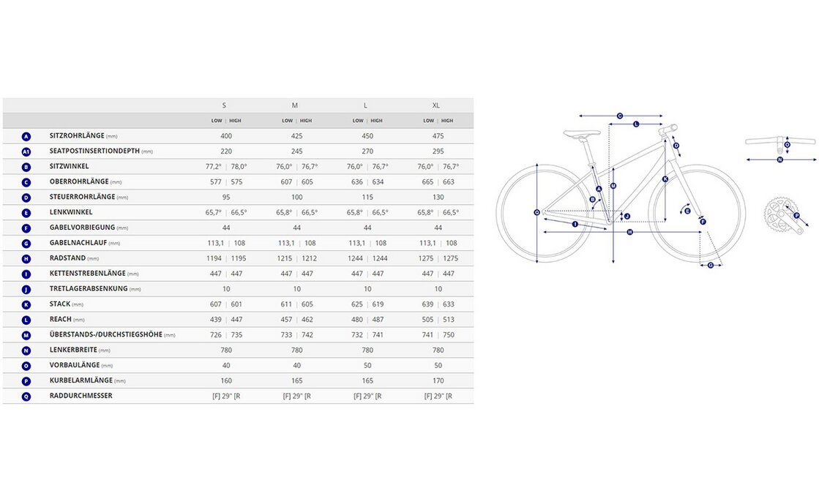
Task: Click the A badge beside Sitzrohrlänge row
Action: click(x=26, y=136)
